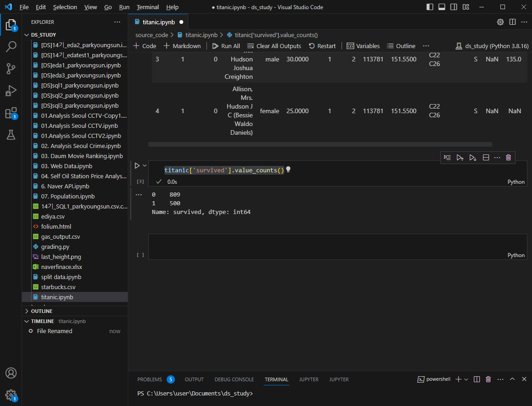Screen dimensions: 532x406
Task: Execute Above Cells icon in cell toolbar
Action: (460, 158)
